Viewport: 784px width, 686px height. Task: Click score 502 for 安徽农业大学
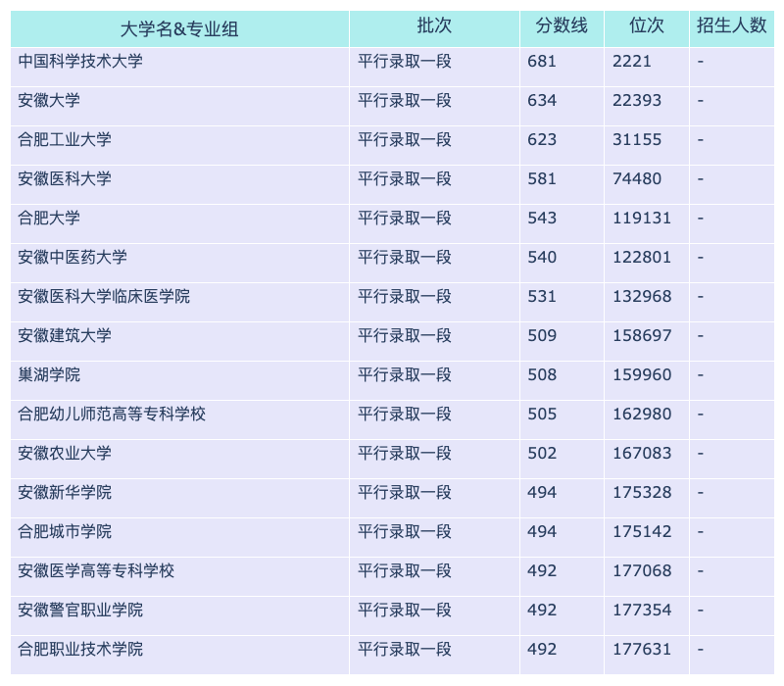pyautogui.click(x=542, y=453)
